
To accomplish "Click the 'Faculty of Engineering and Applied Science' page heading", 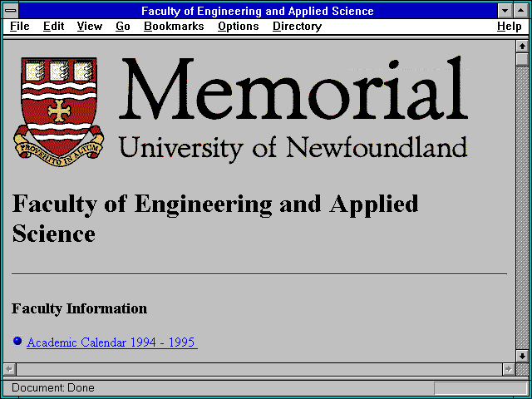I will coord(215,219).
